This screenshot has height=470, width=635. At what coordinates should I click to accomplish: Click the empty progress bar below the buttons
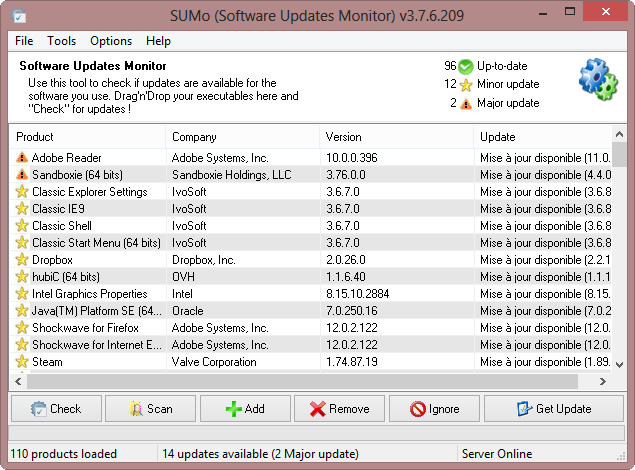(316, 433)
